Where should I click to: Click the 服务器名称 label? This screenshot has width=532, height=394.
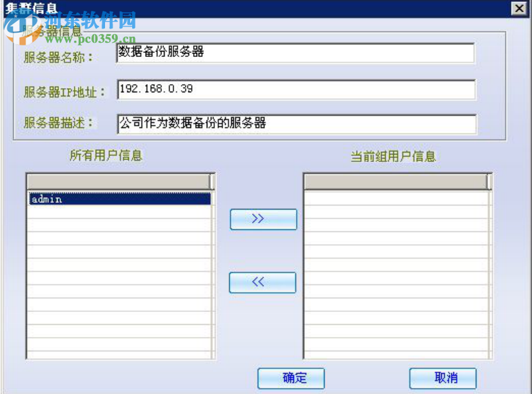tap(58, 58)
